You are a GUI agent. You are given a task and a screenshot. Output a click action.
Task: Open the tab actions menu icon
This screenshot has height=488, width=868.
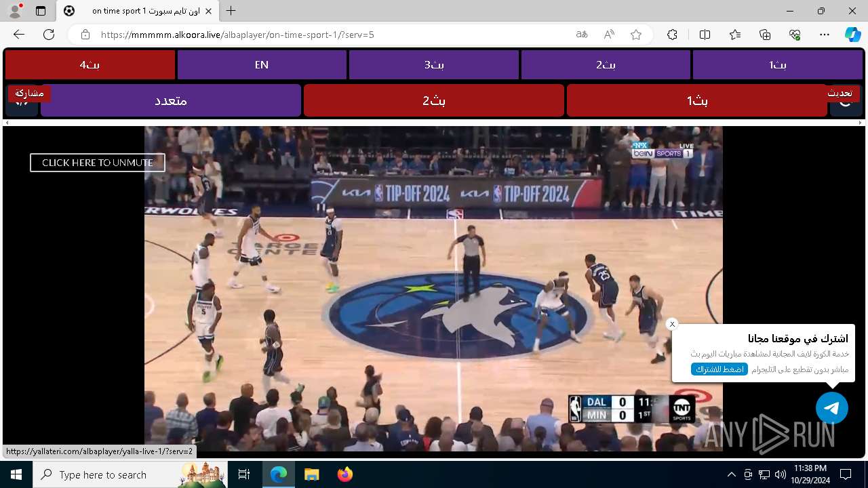coord(41,11)
